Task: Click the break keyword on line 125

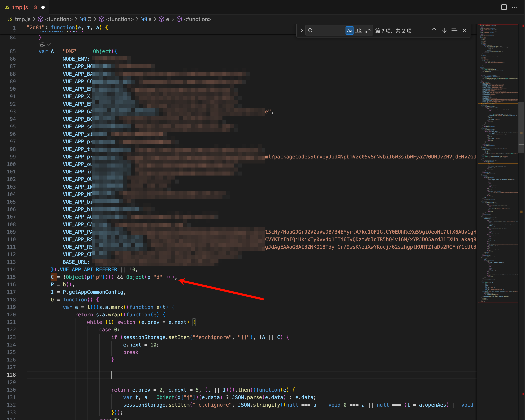Action: click(x=131, y=352)
